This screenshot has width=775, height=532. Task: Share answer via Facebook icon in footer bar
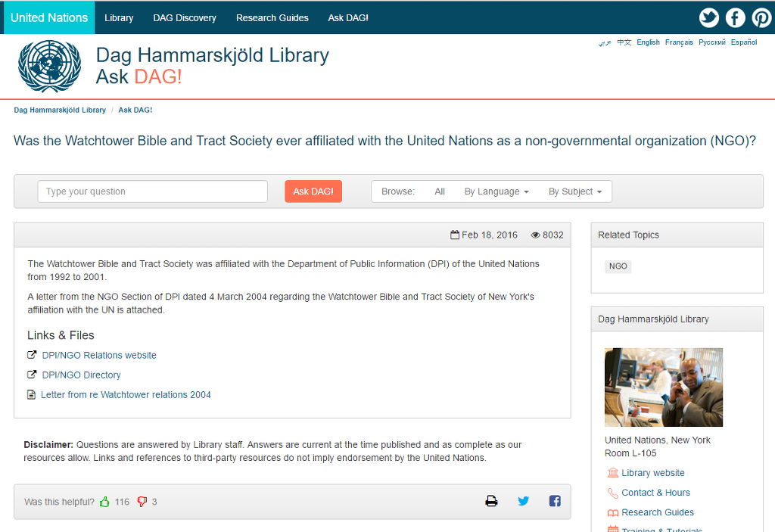pyautogui.click(x=555, y=501)
